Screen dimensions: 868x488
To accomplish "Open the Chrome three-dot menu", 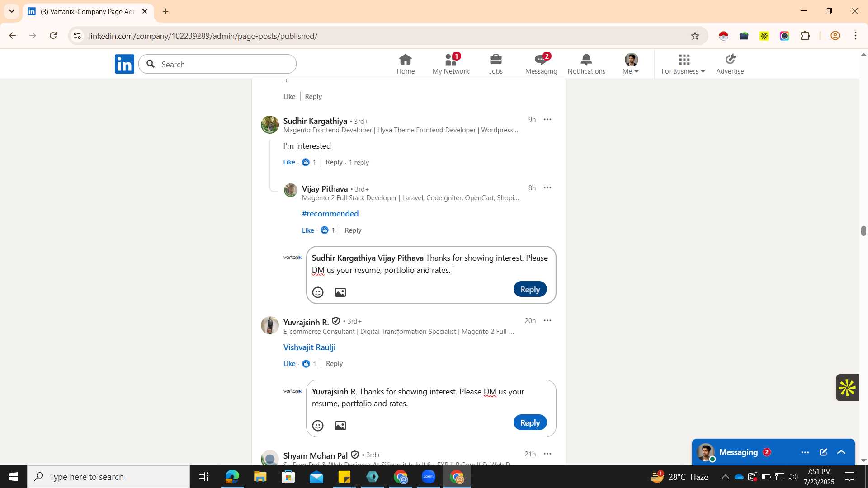I will click(855, 36).
